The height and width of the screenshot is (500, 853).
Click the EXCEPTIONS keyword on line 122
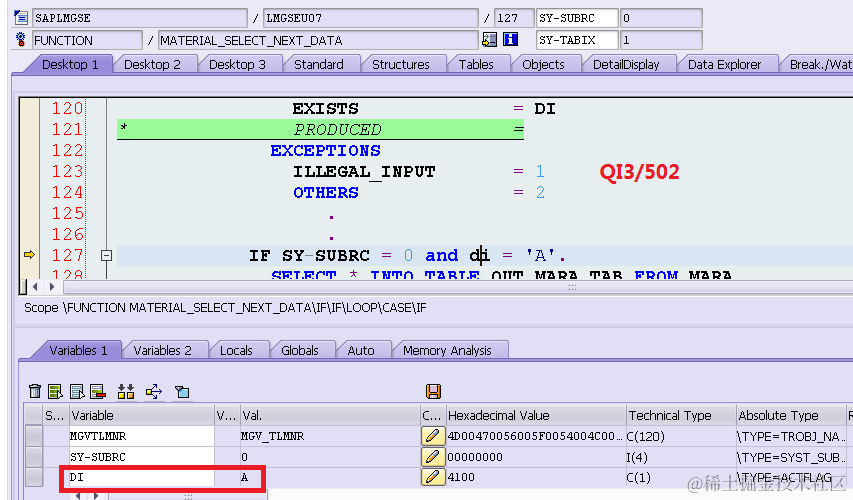point(325,150)
